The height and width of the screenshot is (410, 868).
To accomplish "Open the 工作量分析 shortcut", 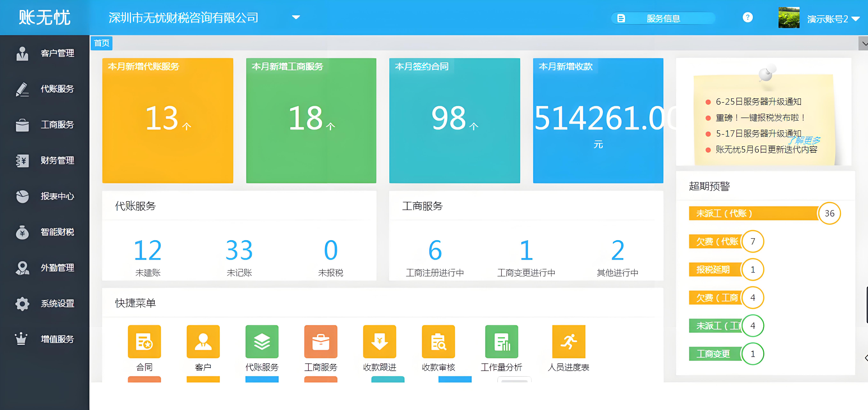I will 501,341.
